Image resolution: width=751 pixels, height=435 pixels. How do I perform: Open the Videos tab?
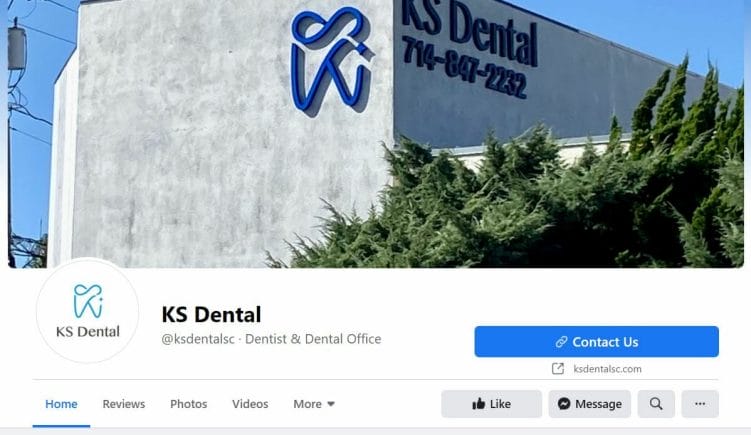[x=250, y=404]
